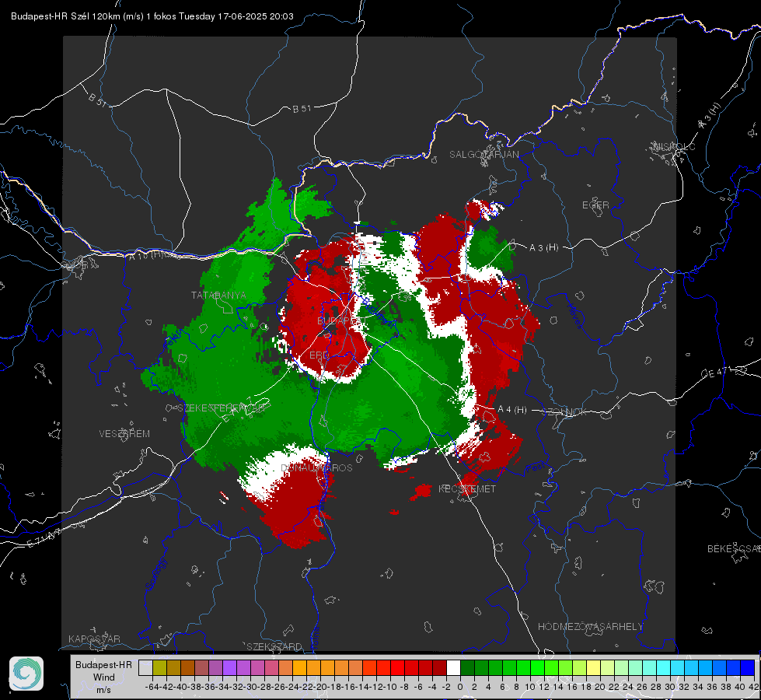Click the KECSKEMÉT city label
Image resolution: width=761 pixels, height=700 pixels.
(467, 489)
